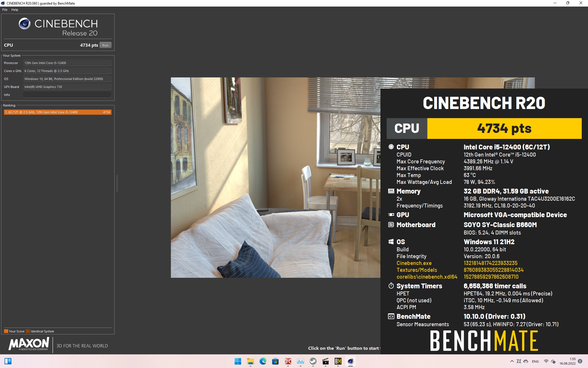Click the Cores x GHz value field

pos(67,71)
